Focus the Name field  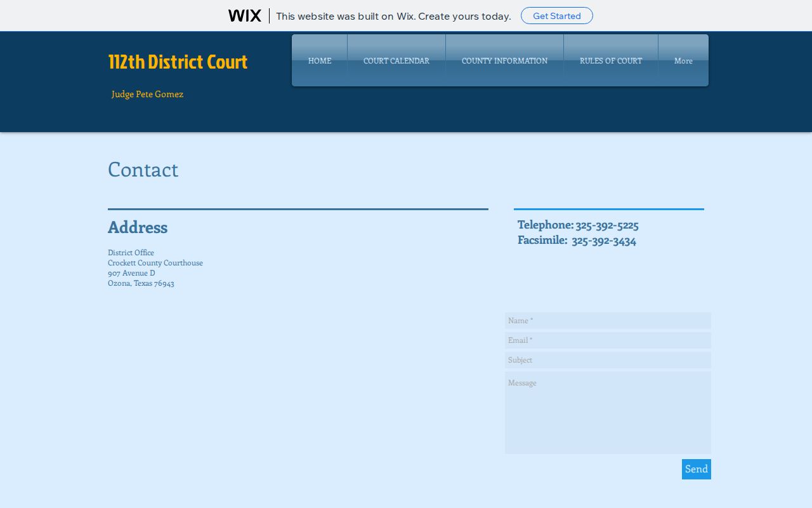coord(608,321)
